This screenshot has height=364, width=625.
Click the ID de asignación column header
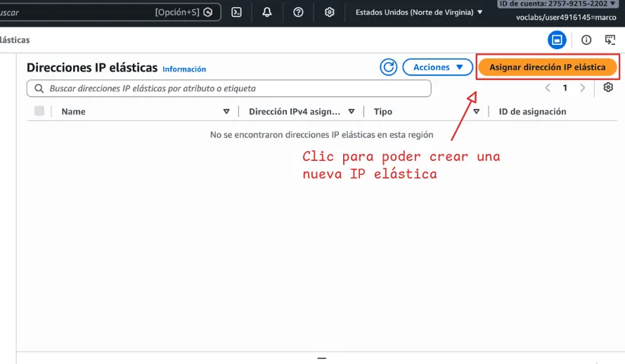click(x=532, y=112)
